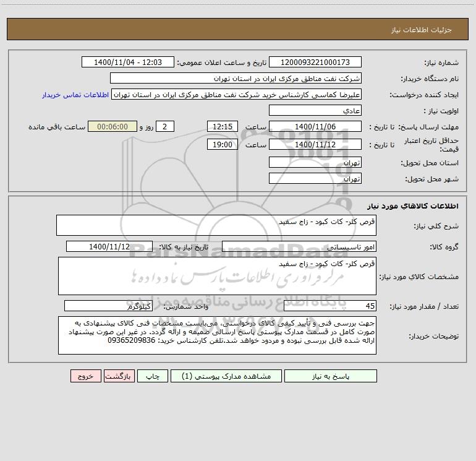This screenshot has height=461, width=476.
Task: Click remaining time field 00:06:00
Action: click(113, 126)
